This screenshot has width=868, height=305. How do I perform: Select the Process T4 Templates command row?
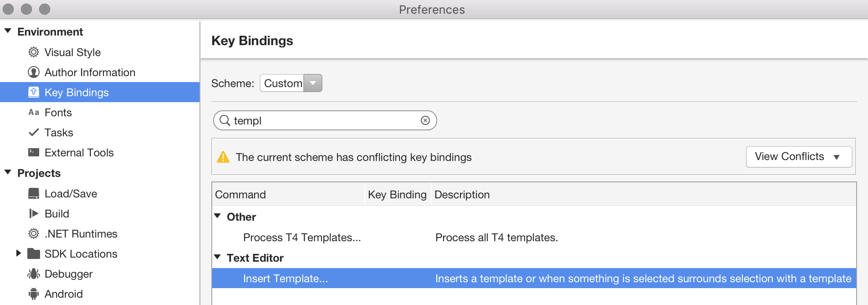coord(302,237)
